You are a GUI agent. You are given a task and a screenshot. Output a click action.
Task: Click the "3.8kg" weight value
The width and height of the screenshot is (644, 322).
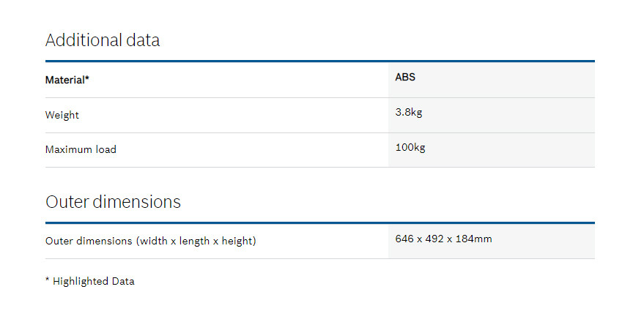coord(410,112)
